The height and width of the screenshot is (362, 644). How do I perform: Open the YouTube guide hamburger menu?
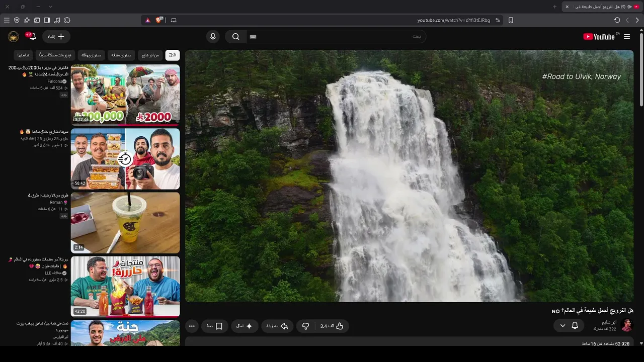click(x=627, y=37)
